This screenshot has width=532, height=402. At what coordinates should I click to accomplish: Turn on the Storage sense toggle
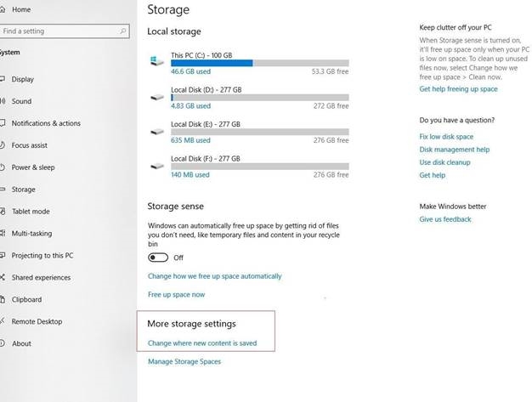(x=158, y=258)
